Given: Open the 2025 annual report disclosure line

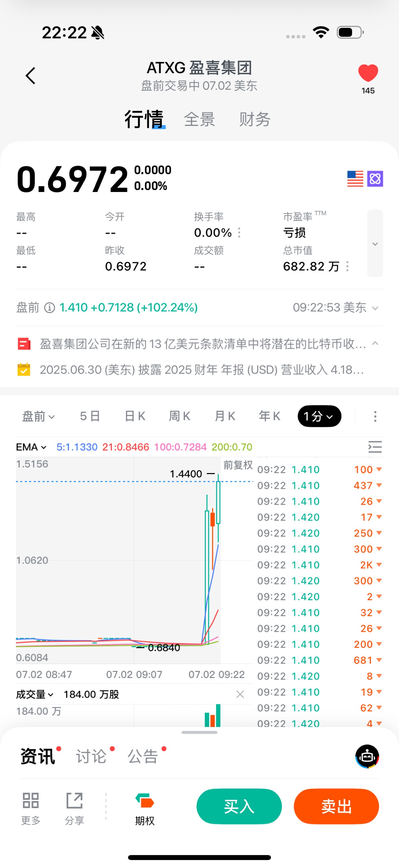Looking at the screenshot, I should tap(202, 370).
